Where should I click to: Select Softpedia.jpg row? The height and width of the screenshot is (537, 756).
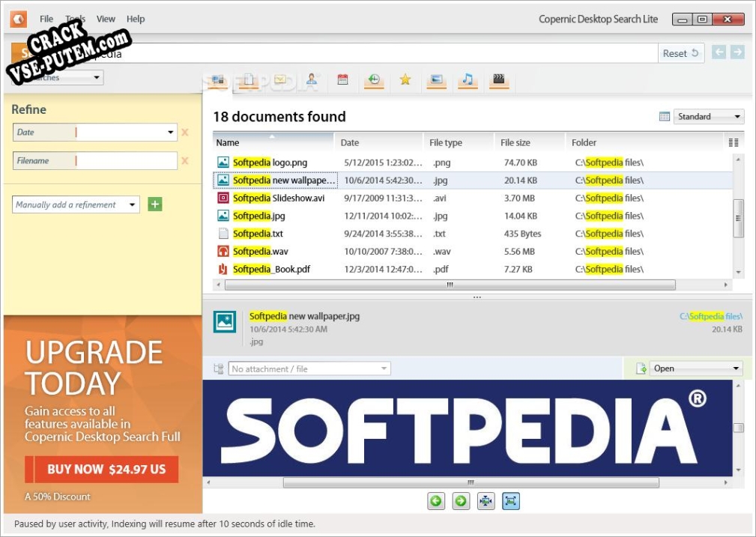pyautogui.click(x=473, y=216)
